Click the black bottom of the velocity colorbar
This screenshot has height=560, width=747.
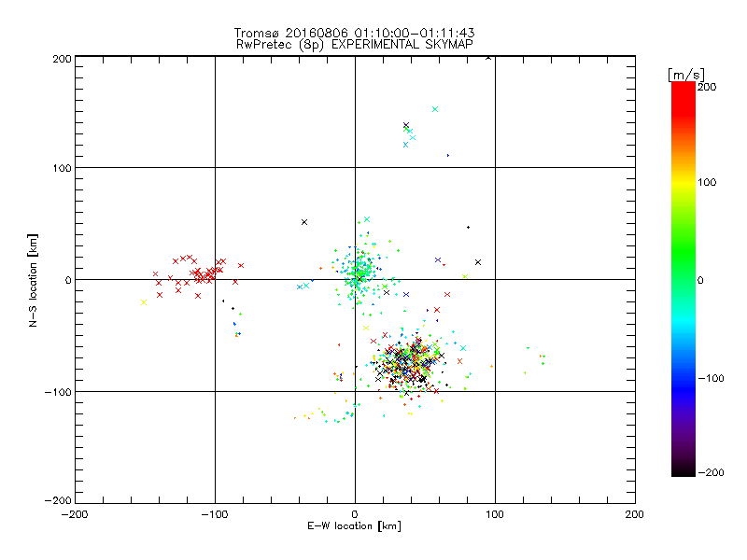pos(684,469)
